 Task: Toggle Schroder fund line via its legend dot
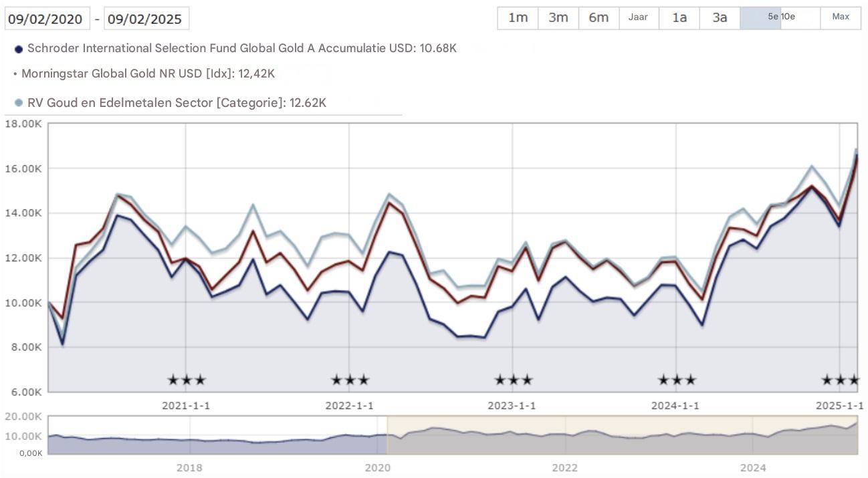[19, 47]
